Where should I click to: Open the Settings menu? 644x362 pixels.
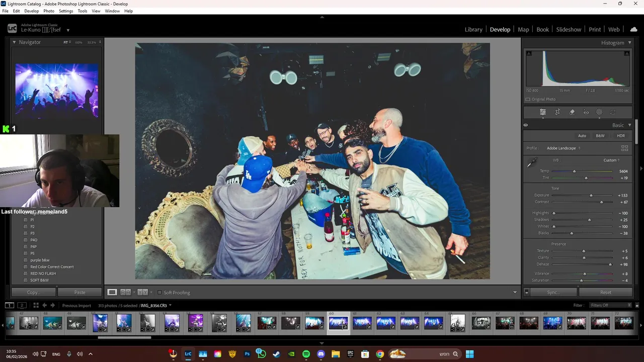click(x=66, y=11)
